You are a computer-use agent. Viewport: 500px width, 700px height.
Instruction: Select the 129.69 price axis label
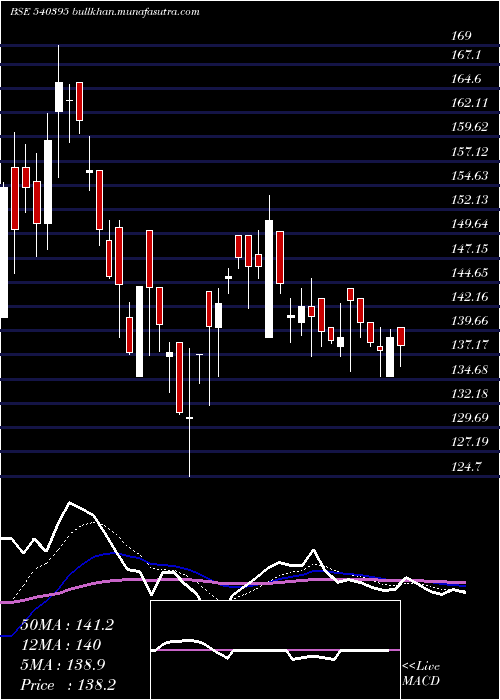click(x=470, y=418)
